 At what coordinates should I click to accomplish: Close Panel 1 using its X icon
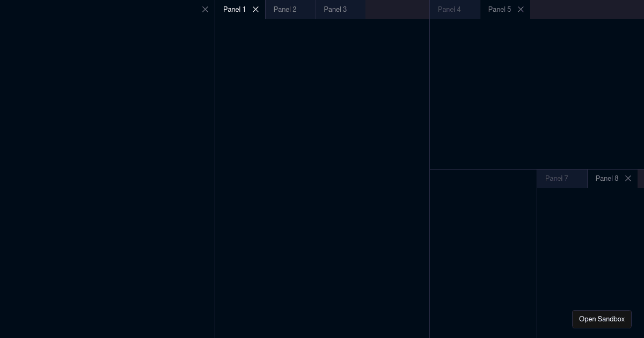pyautogui.click(x=255, y=9)
